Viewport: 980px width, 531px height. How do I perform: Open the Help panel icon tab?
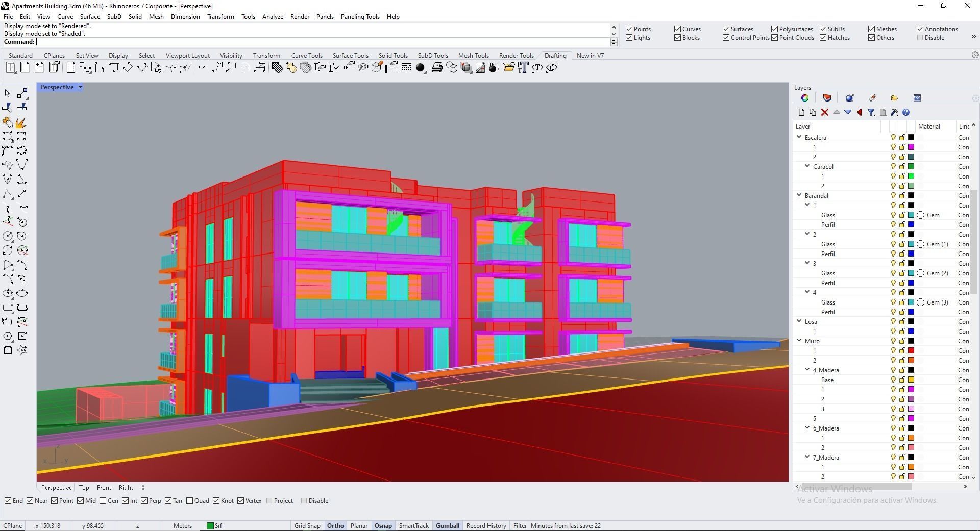pos(917,98)
